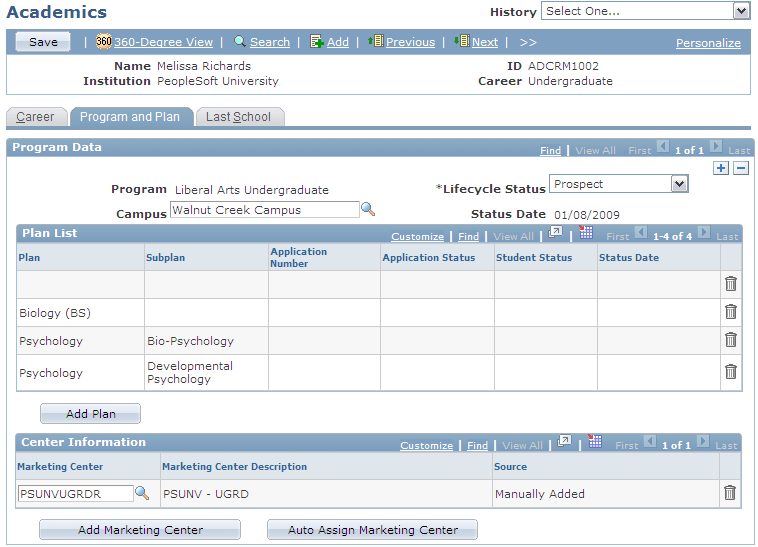
Task: Open the Search link
Action: pos(270,42)
